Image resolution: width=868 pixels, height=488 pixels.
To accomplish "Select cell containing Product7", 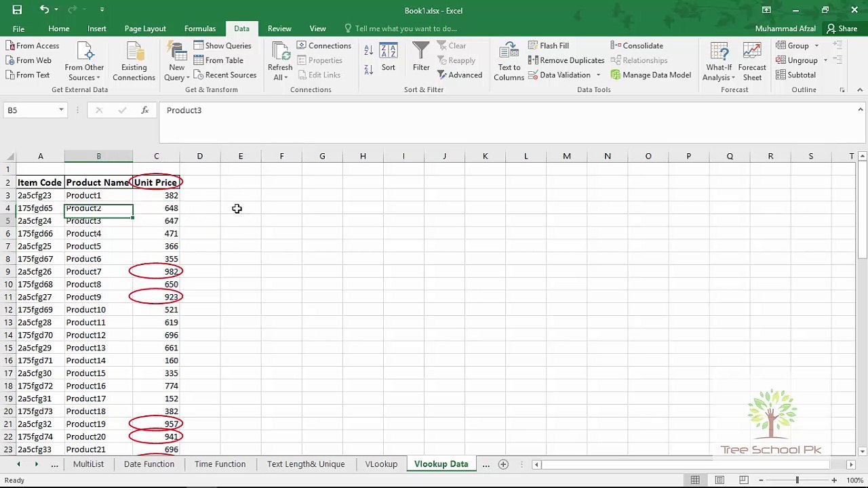I will click(98, 272).
